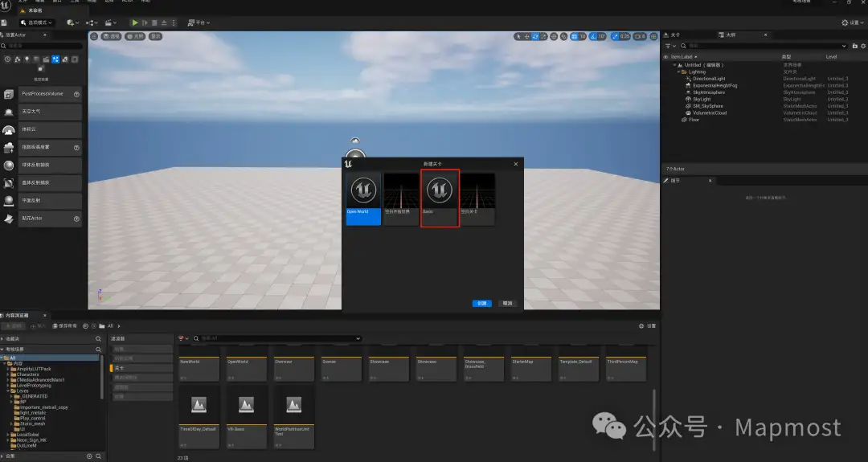Click the blue create button in dialog

481,303
